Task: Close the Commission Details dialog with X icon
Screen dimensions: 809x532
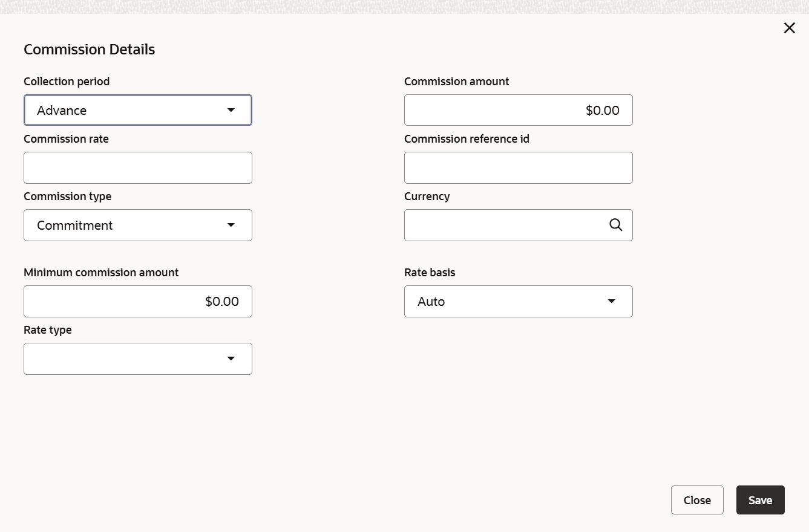Action: [789, 28]
